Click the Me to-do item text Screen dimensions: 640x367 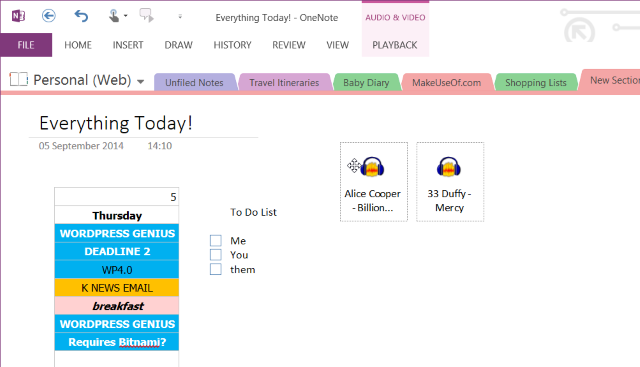point(238,241)
